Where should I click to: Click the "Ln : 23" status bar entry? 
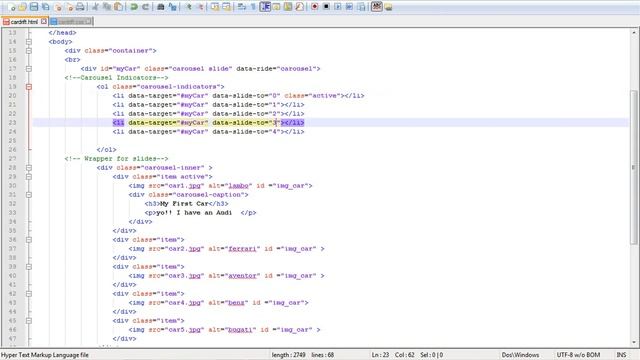380,355
